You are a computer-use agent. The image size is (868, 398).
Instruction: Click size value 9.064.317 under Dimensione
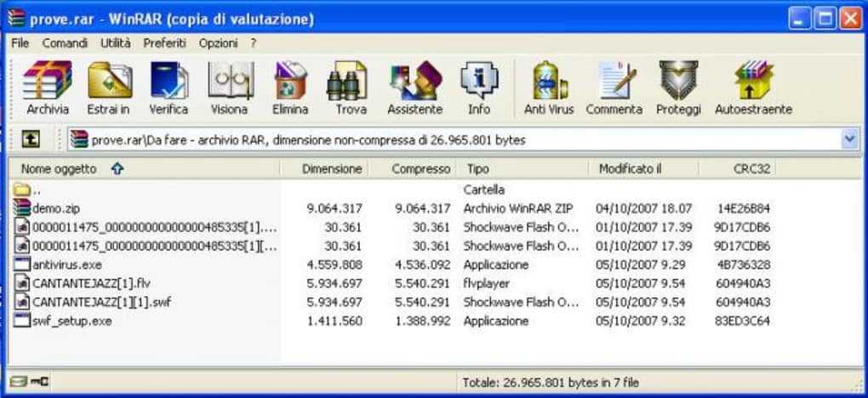click(334, 208)
